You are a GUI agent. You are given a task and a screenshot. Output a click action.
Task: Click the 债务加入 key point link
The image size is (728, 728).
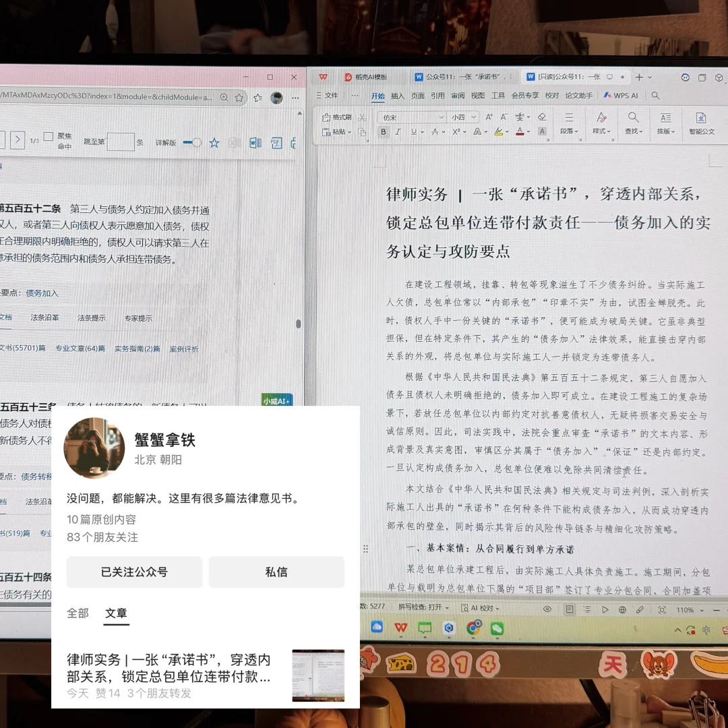[x=42, y=293]
